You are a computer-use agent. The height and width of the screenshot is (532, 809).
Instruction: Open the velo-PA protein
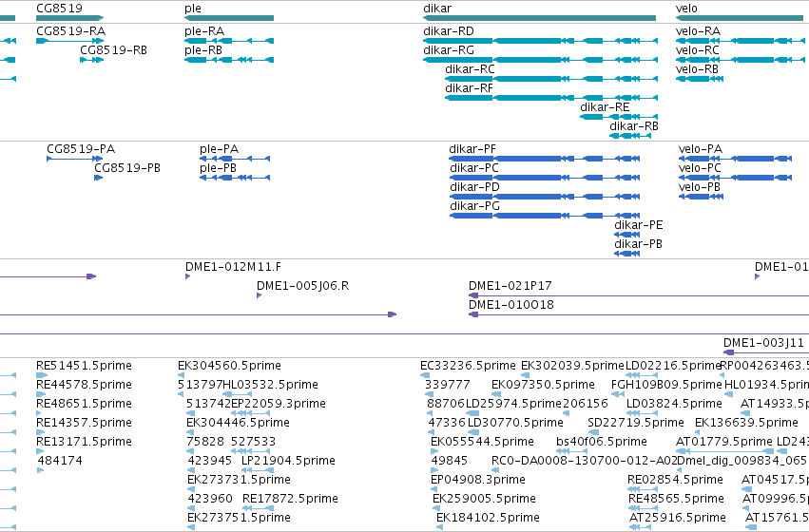click(735, 159)
